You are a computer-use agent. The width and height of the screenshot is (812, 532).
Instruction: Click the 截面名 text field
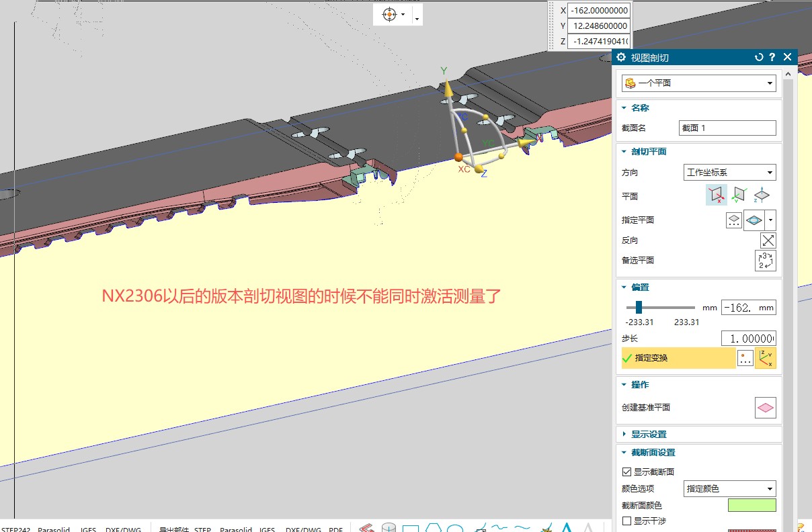click(x=727, y=128)
